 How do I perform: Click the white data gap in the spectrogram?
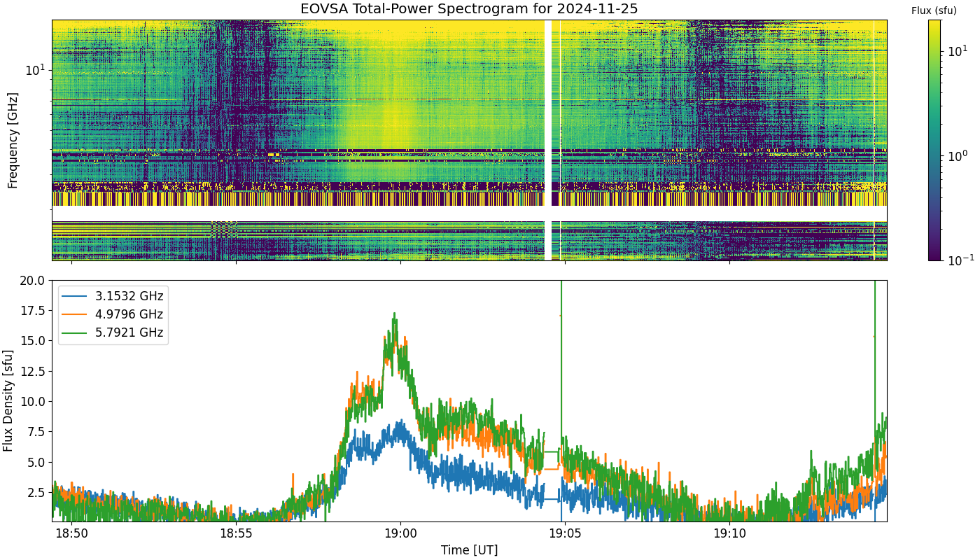tap(548, 140)
